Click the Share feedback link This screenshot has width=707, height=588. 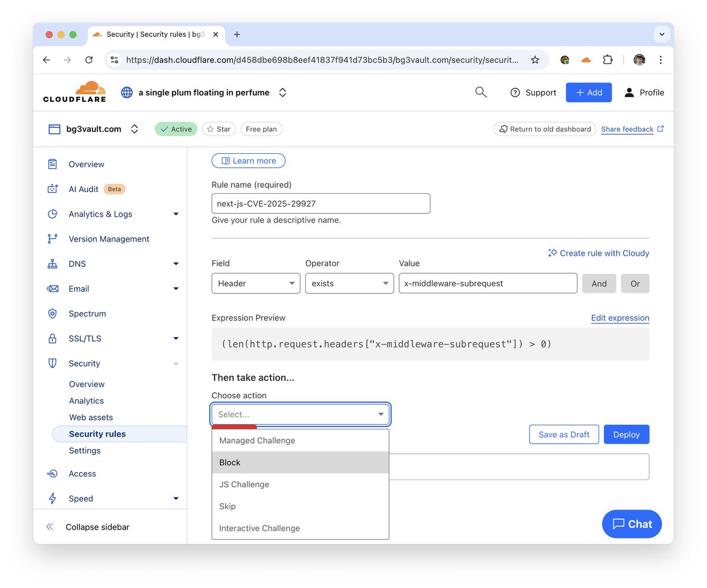[x=632, y=129]
